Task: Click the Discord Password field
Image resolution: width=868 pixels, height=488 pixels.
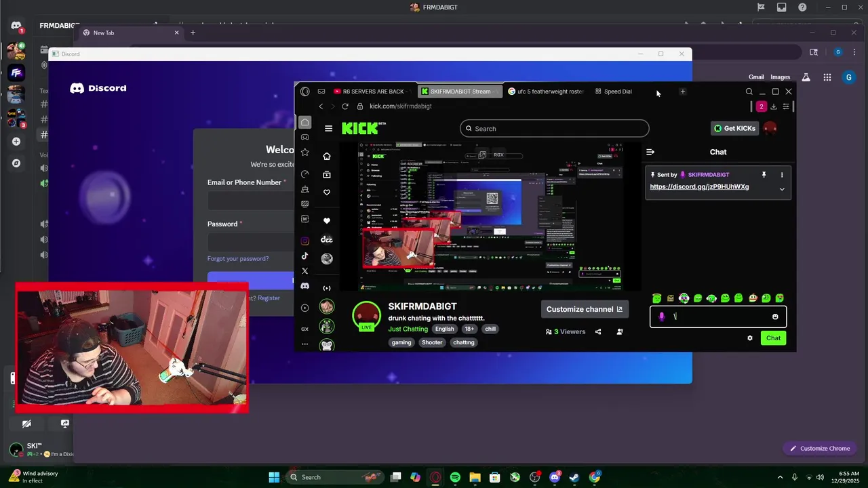Action: [x=252, y=242]
